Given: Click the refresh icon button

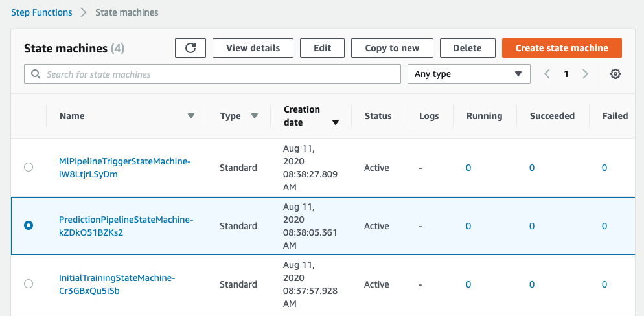Looking at the screenshot, I should [x=190, y=48].
